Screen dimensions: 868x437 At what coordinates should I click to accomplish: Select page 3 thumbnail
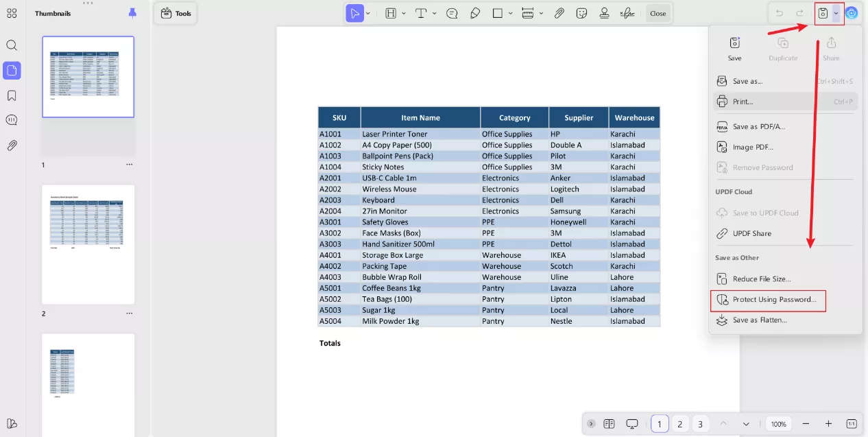point(88,385)
